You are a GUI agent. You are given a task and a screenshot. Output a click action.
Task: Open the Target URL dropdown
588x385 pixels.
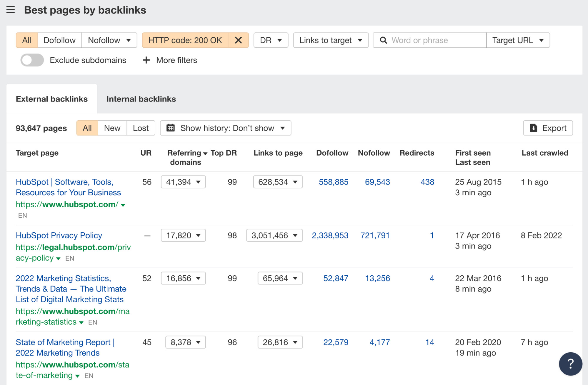518,40
